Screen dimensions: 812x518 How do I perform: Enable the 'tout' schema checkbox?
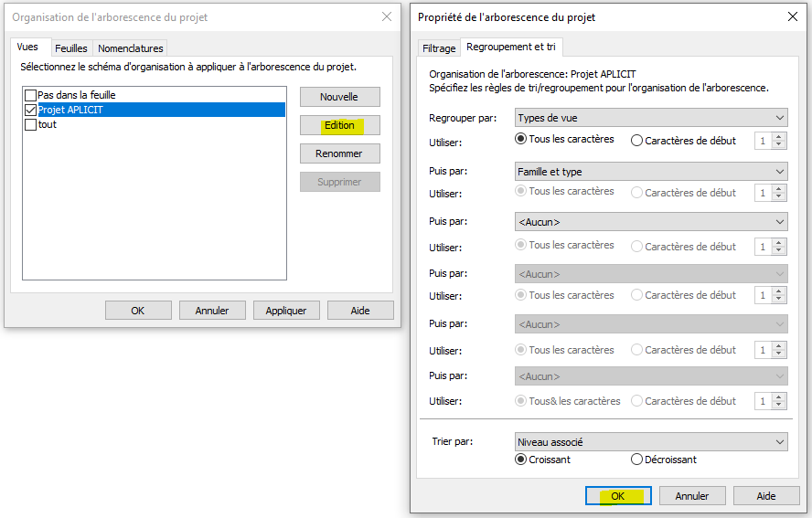(31, 124)
